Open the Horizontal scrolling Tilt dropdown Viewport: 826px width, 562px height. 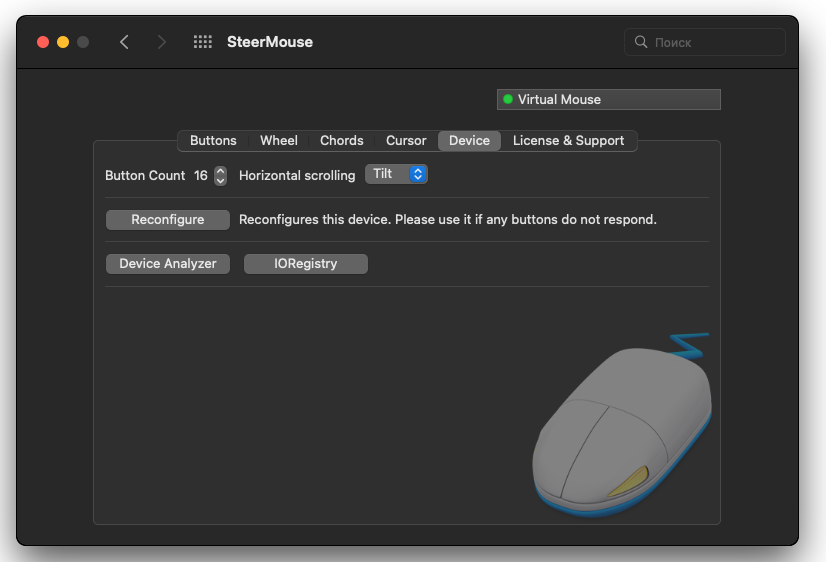pyautogui.click(x=396, y=174)
